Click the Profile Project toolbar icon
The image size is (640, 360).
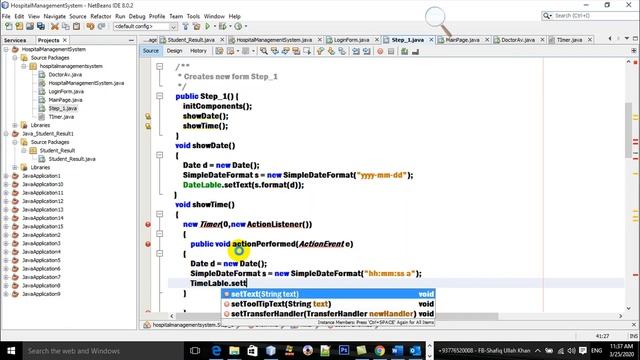point(238,27)
